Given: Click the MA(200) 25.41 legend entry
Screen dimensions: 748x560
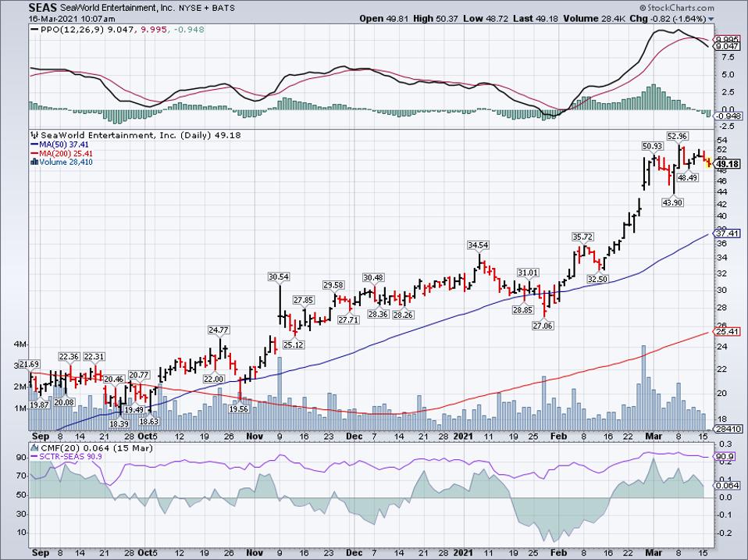Looking at the screenshot, I should 66,154.
